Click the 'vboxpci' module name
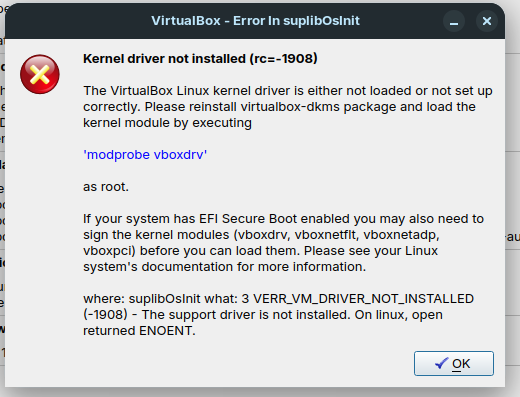The height and width of the screenshot is (397, 520). (x=107, y=251)
